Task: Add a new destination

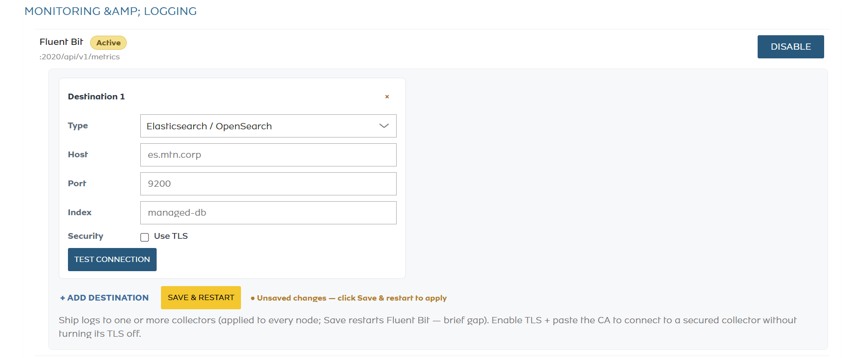Action: click(x=104, y=298)
